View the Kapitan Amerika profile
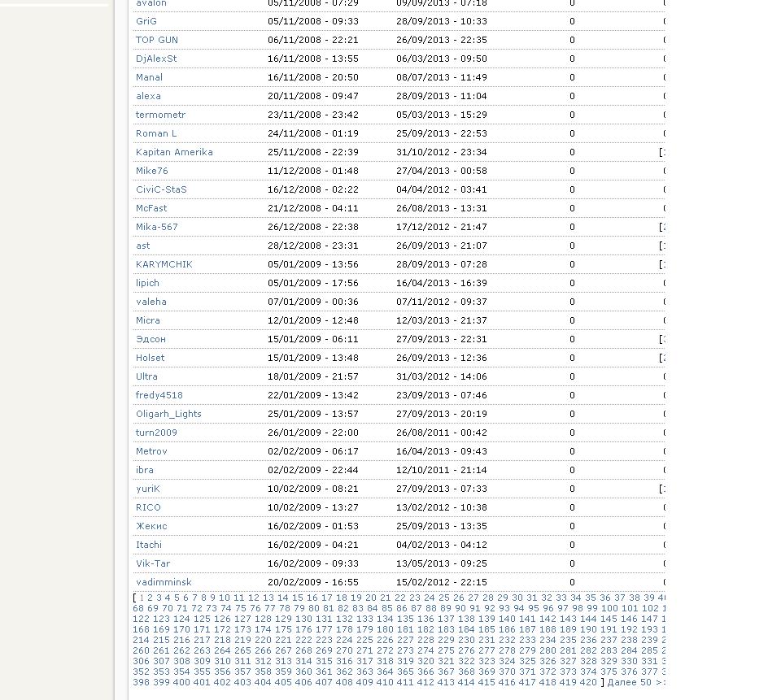 point(174,152)
